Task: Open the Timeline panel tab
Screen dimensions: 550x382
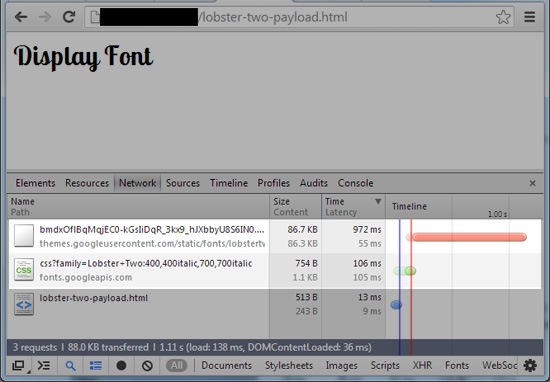Action: pyautogui.click(x=229, y=183)
